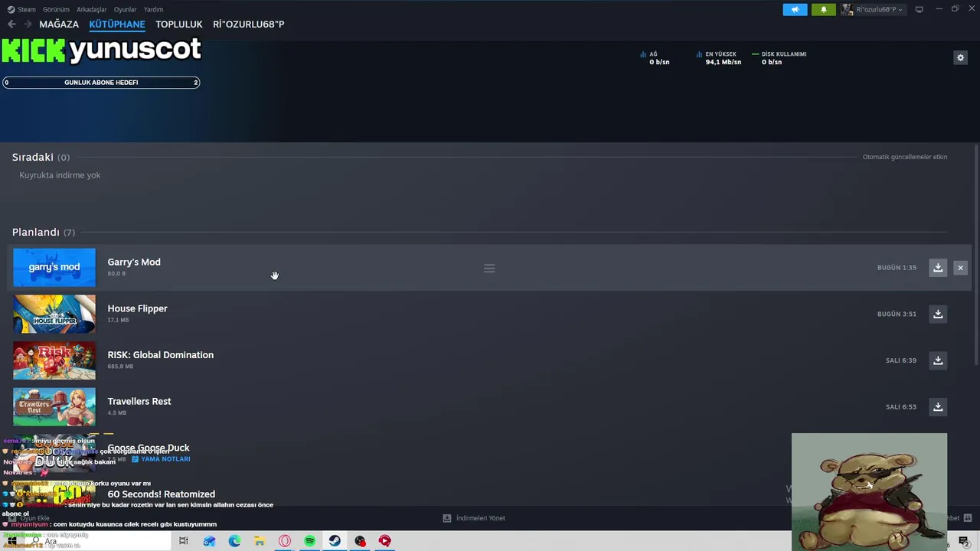Click Oyun Ekle button
Viewport: 980px width, 551px height.
pyautogui.click(x=29, y=518)
